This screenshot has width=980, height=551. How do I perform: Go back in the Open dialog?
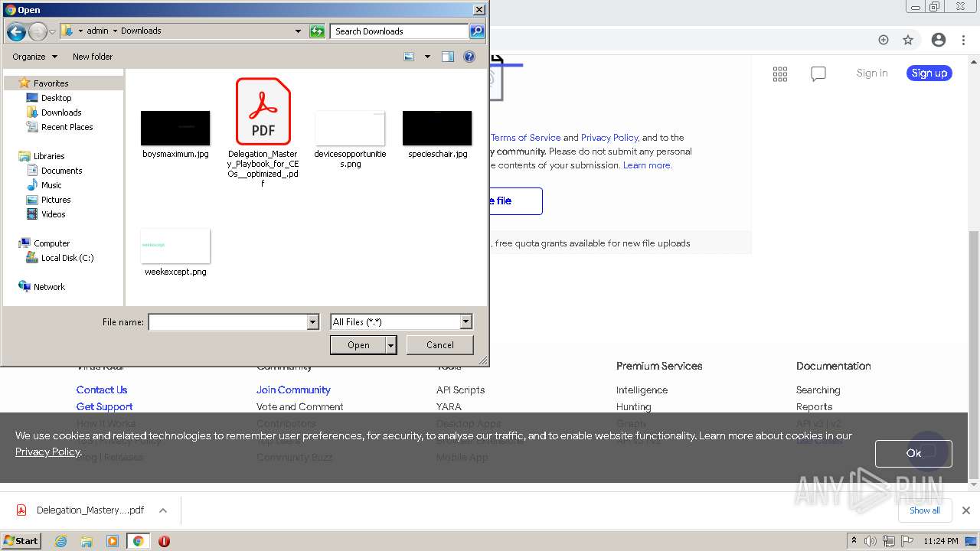pos(16,31)
